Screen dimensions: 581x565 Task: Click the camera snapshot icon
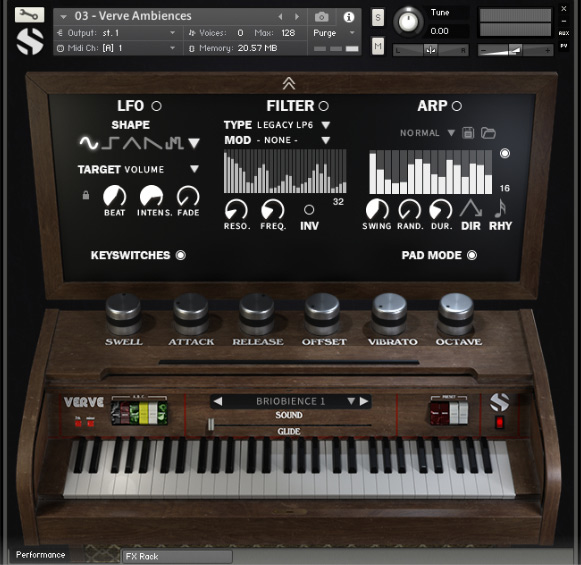click(x=321, y=17)
